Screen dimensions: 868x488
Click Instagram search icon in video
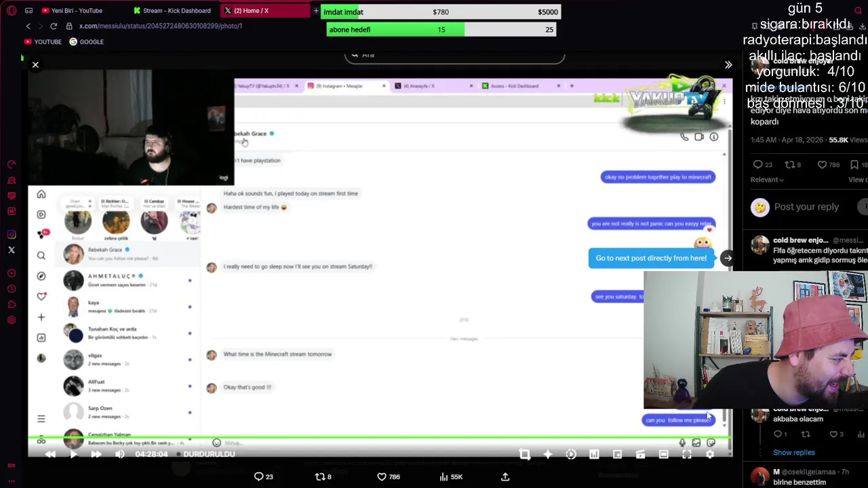(x=41, y=256)
